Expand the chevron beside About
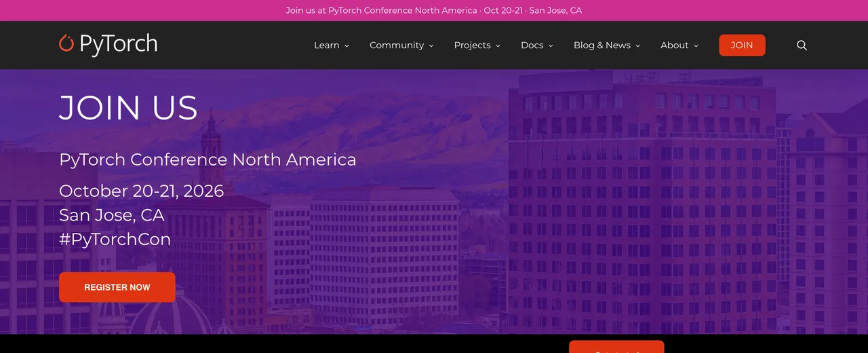 [696, 45]
